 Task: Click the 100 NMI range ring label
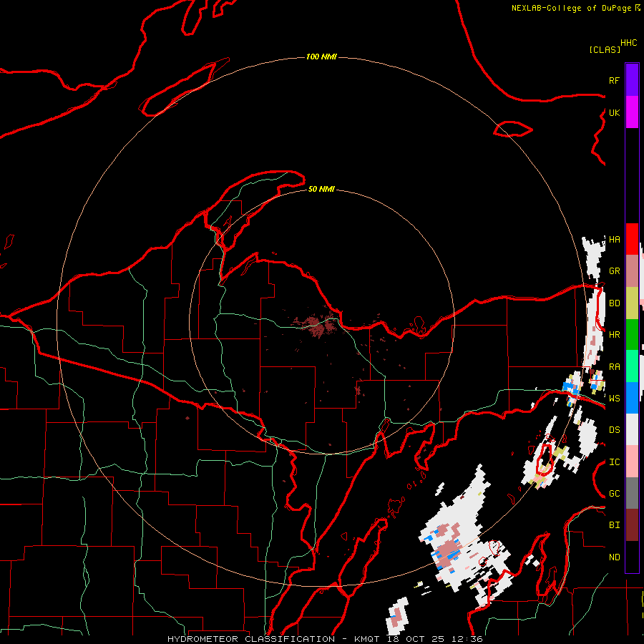pos(321,57)
